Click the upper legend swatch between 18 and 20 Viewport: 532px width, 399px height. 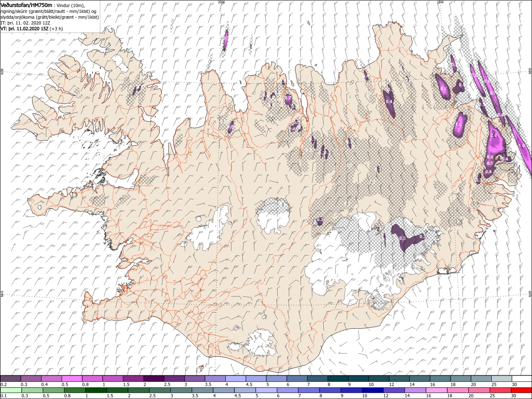pos(461,379)
